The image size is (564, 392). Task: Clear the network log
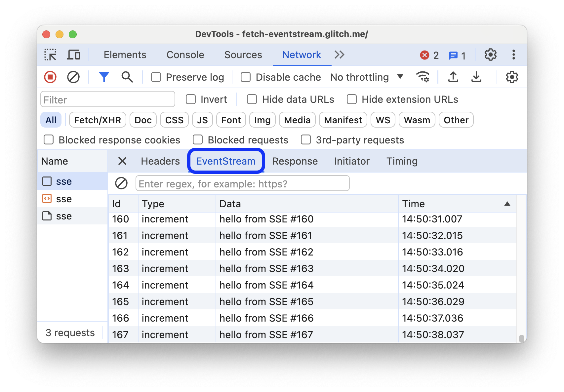pyautogui.click(x=73, y=77)
